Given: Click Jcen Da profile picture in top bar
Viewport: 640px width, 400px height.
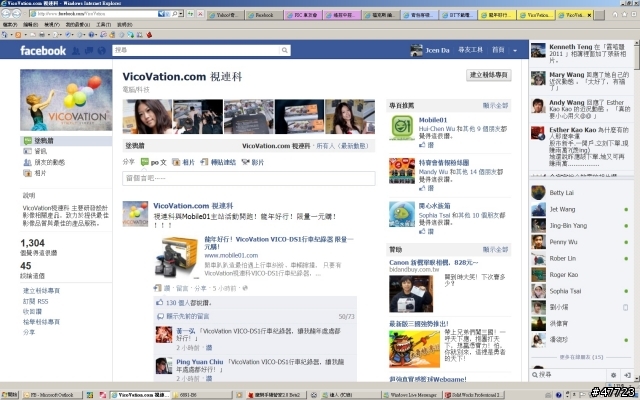Looking at the screenshot, I should pyautogui.click(x=416, y=50).
